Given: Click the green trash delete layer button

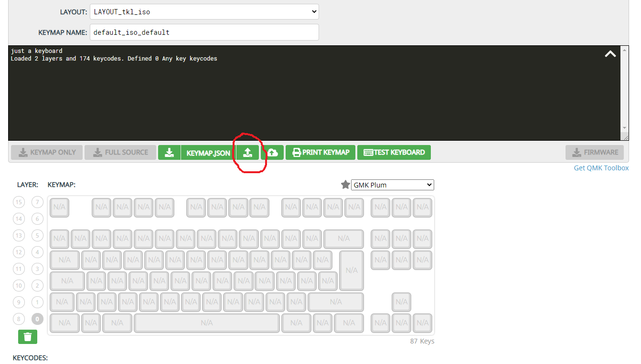Looking at the screenshot, I should [x=28, y=337].
